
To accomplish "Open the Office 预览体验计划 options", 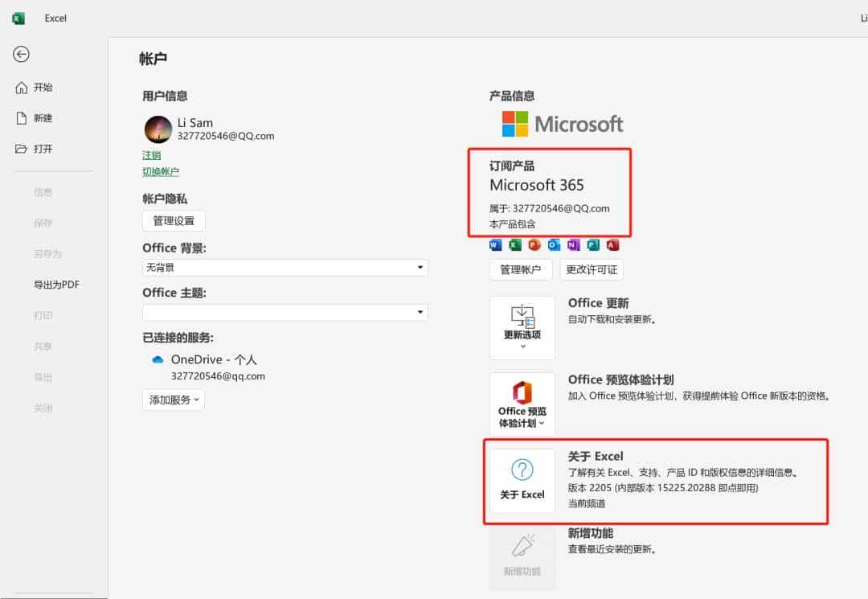I will click(522, 404).
